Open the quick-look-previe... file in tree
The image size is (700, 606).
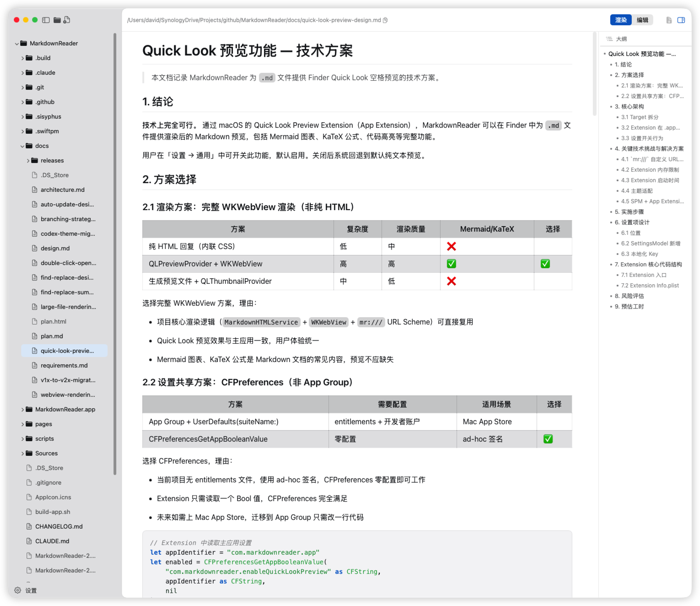click(x=64, y=351)
